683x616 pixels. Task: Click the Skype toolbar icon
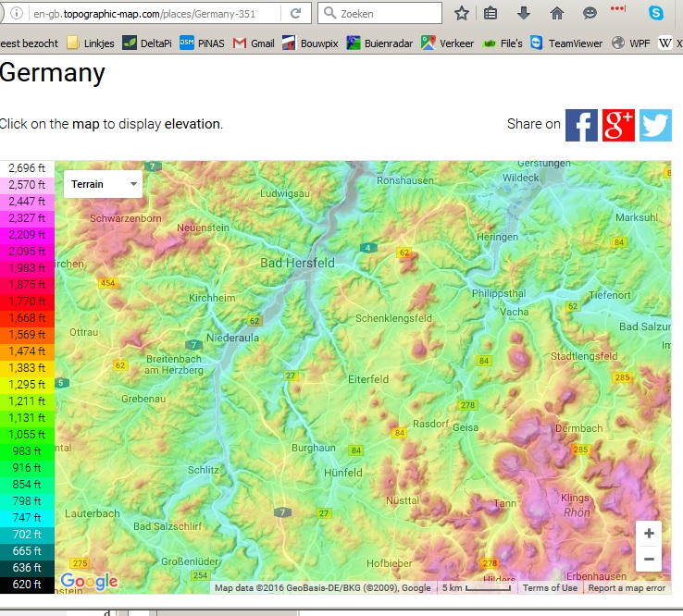(656, 13)
